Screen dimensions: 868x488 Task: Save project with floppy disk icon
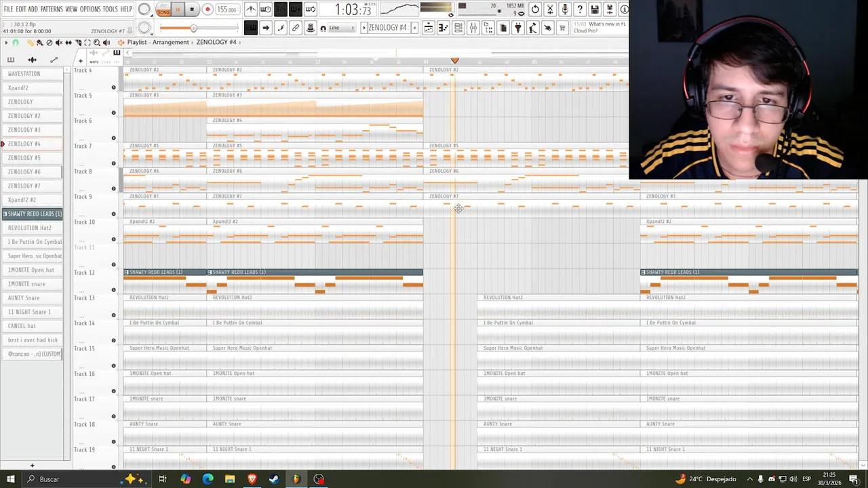click(595, 9)
